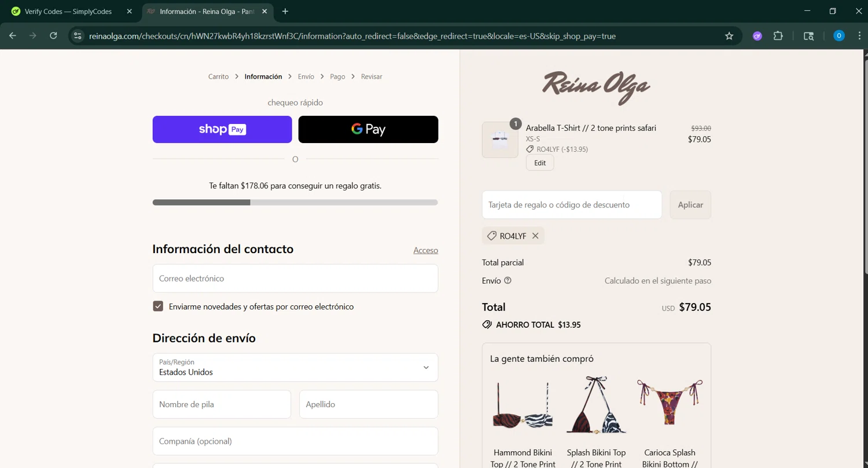This screenshot has width=868, height=468.
Task: Click the AHORRO TOTAL $13.95 text
Action: click(538, 325)
